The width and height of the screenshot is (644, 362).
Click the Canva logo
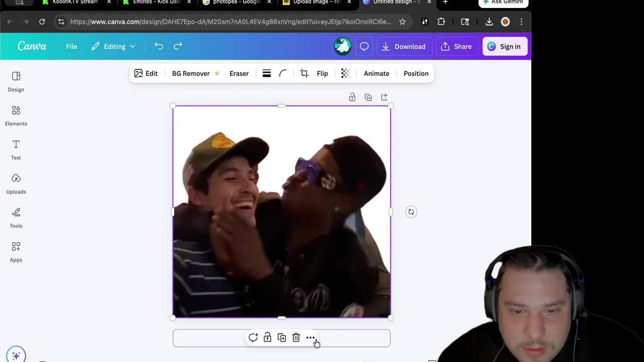(x=32, y=46)
